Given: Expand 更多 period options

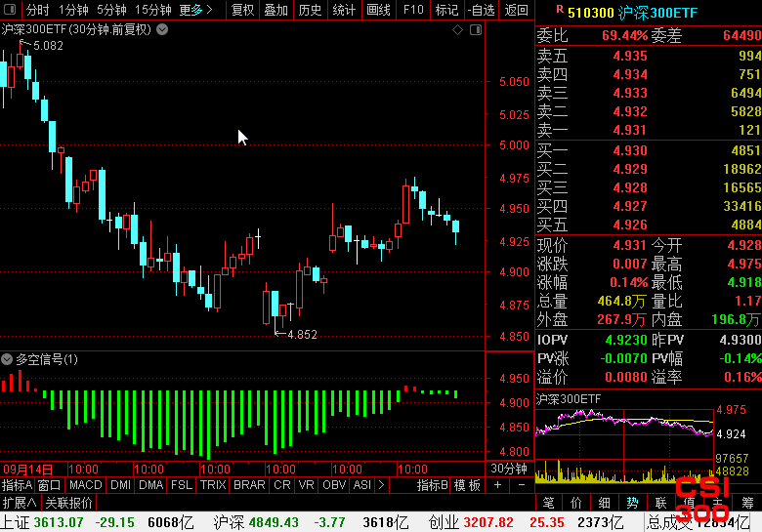Looking at the screenshot, I should (195, 10).
